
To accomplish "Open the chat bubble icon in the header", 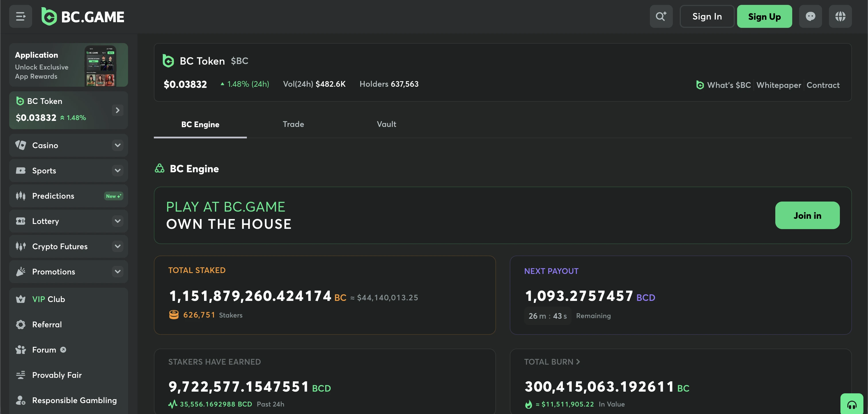I will (810, 16).
